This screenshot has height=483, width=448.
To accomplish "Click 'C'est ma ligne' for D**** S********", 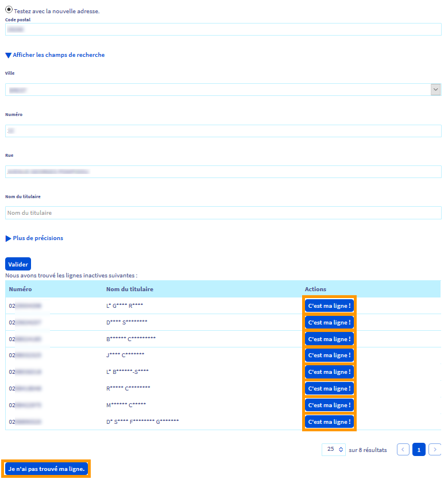I will click(x=329, y=323).
